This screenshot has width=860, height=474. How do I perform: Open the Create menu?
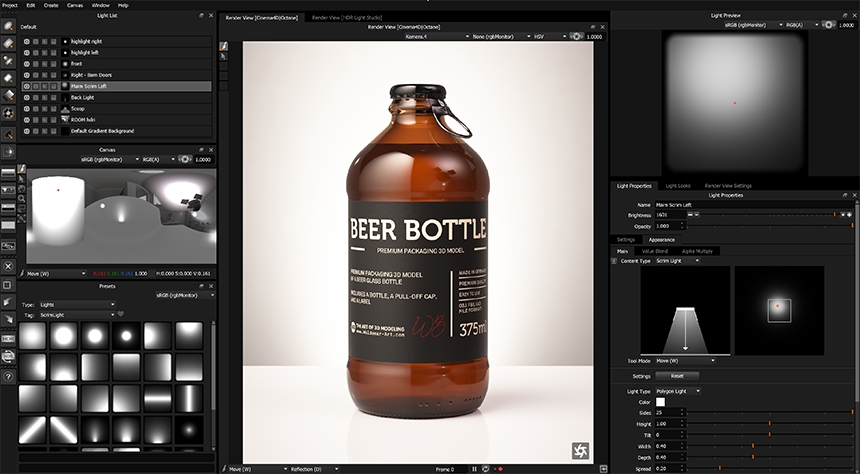pos(51,5)
